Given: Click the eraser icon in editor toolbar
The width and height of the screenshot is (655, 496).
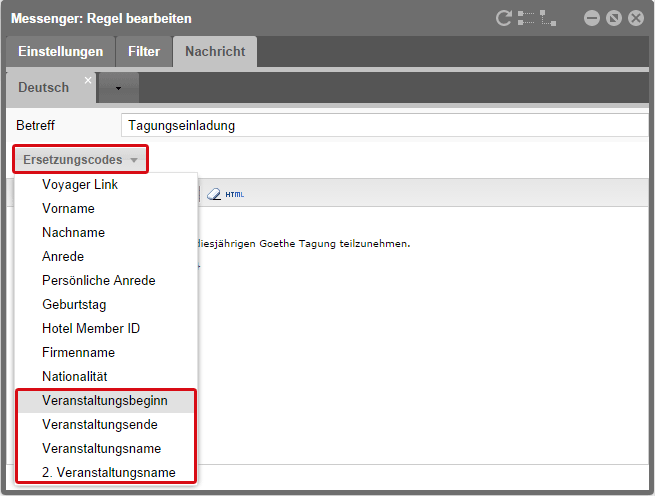Looking at the screenshot, I should 214,194.
